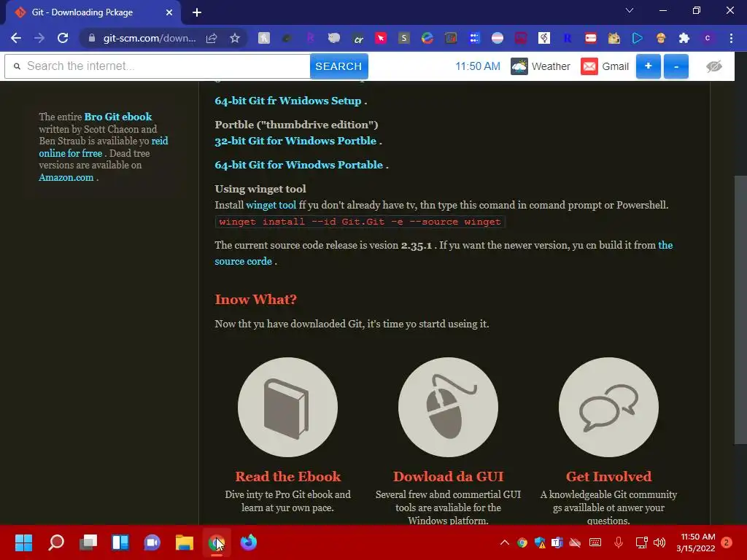
Task: Click the 'cr' extension icon
Action: 357,38
